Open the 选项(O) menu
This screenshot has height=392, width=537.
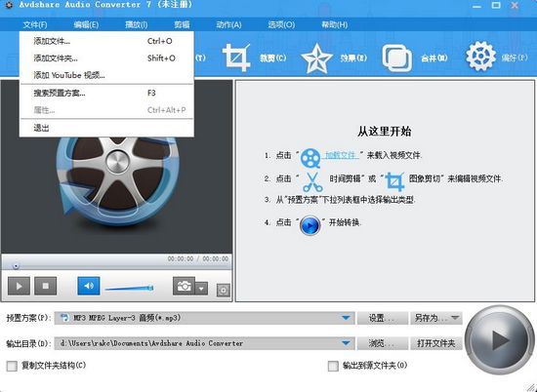point(281,24)
